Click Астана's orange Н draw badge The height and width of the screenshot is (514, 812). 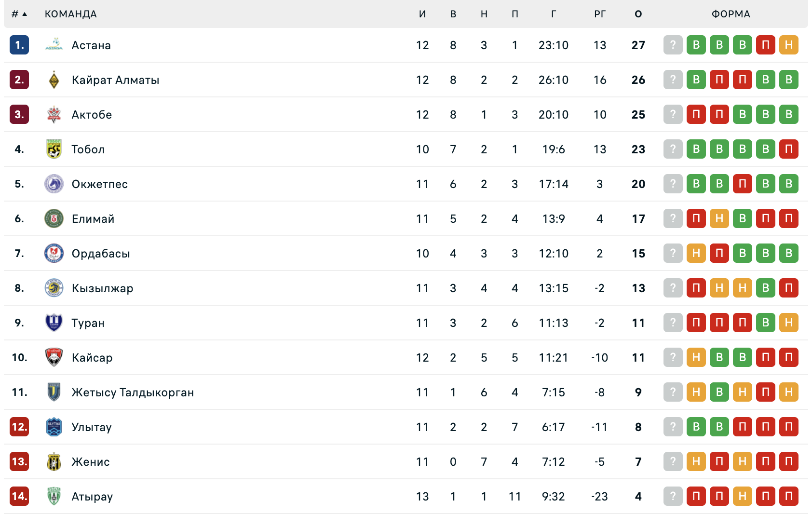(x=789, y=45)
